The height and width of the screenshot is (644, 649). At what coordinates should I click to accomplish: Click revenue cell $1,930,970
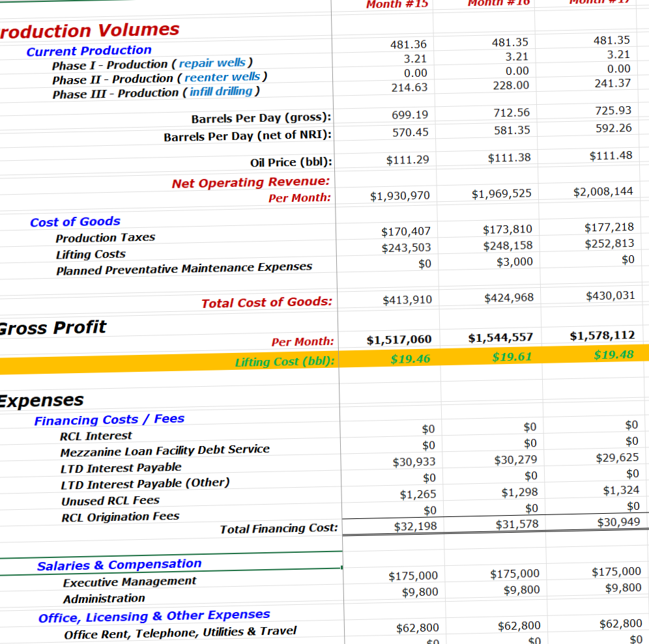[400, 195]
